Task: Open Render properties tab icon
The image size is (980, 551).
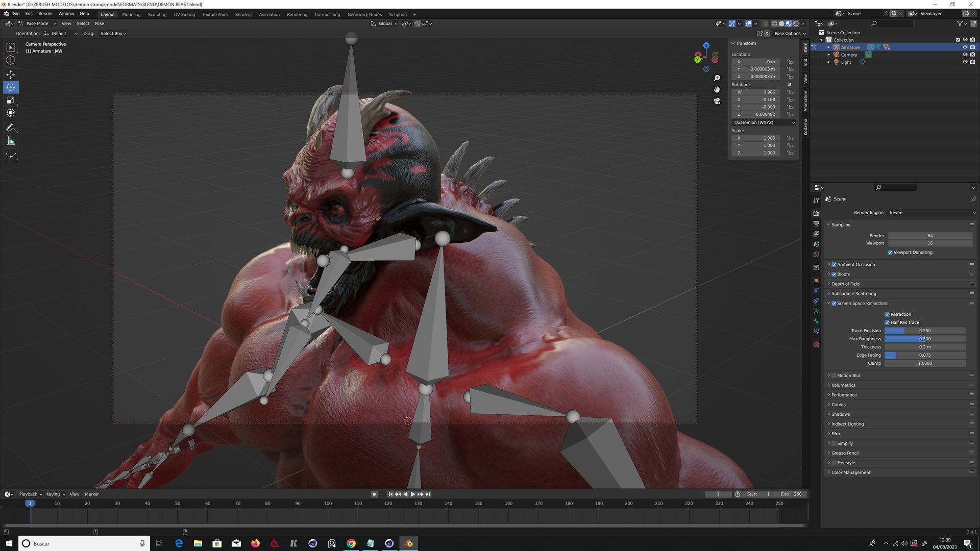Action: (816, 213)
